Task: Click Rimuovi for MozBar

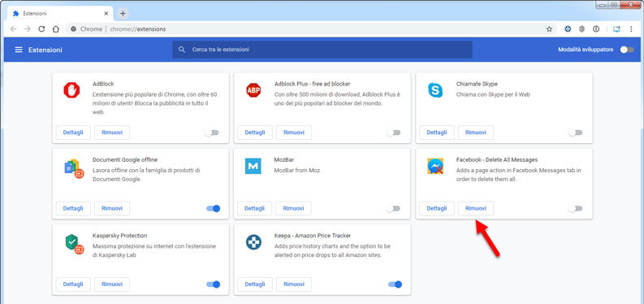Action: coord(294,208)
